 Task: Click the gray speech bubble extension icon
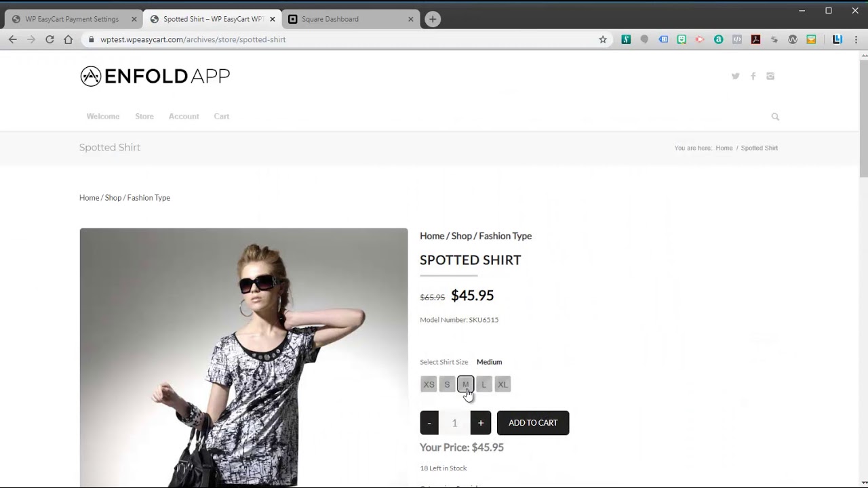[645, 39]
